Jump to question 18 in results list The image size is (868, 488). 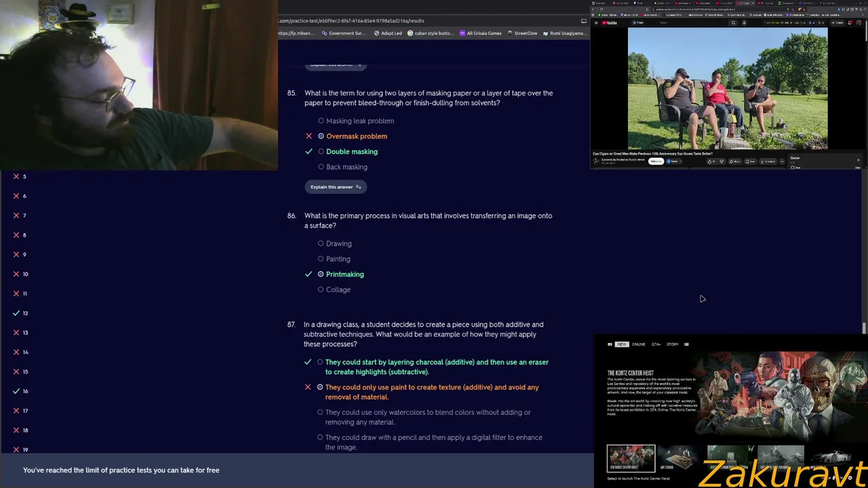[21, 430]
